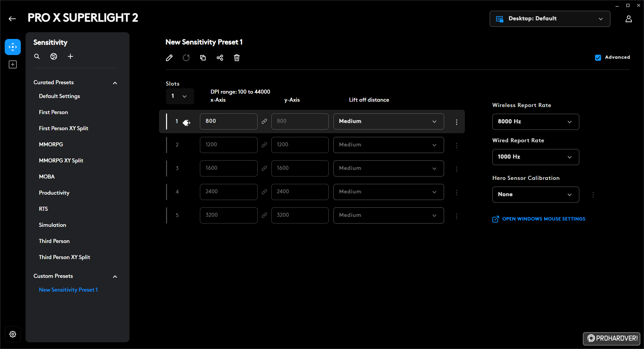The width and height of the screenshot is (644, 349).
Task: Select Third Person XY Split preset
Action: point(64,257)
